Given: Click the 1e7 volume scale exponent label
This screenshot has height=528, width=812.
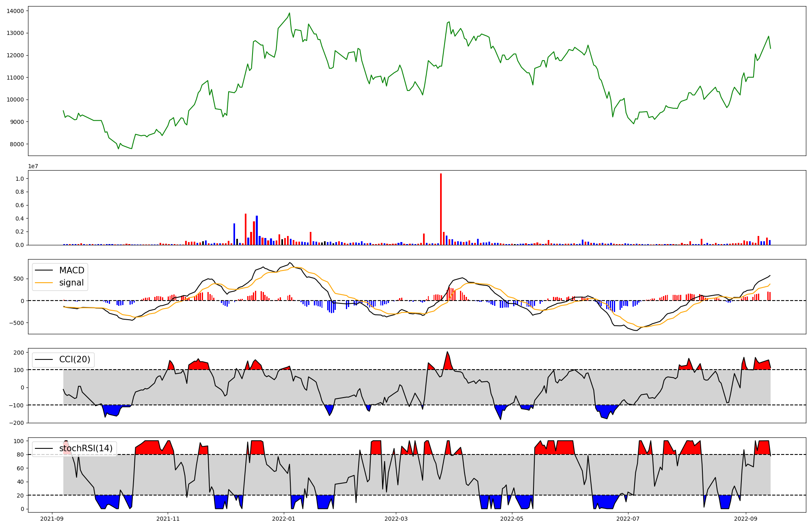Looking at the screenshot, I should (33, 166).
